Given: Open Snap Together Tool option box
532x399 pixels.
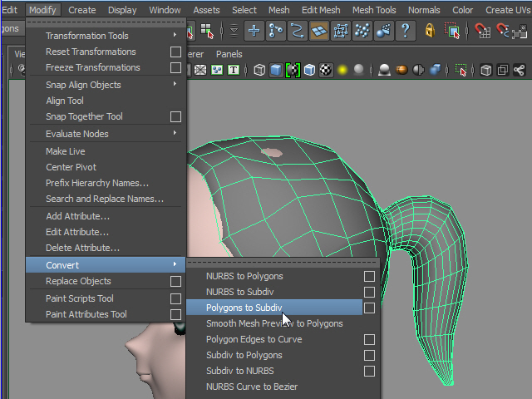Looking at the screenshot, I should click(175, 117).
